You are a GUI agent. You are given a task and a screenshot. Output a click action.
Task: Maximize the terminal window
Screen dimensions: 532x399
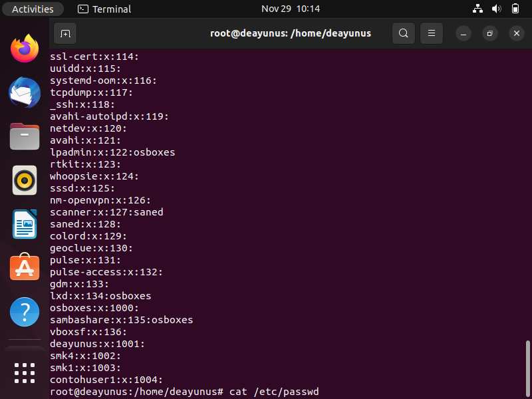(x=489, y=33)
